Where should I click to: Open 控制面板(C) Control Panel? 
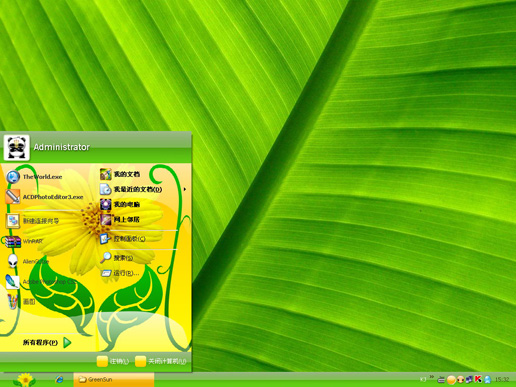pos(123,239)
